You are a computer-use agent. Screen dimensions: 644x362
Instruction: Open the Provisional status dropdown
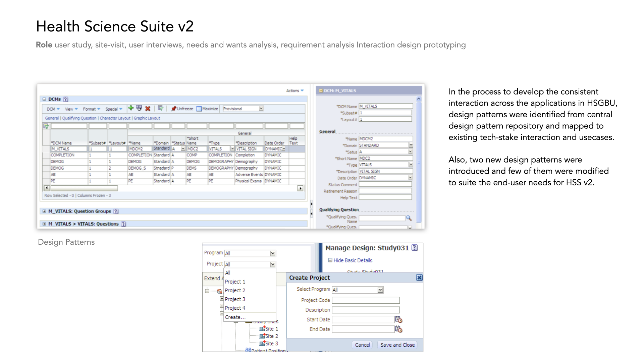(x=261, y=109)
